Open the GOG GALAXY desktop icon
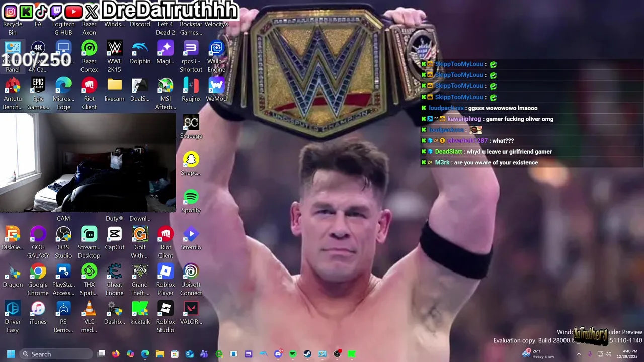This screenshot has height=362, width=644. pos(38,243)
